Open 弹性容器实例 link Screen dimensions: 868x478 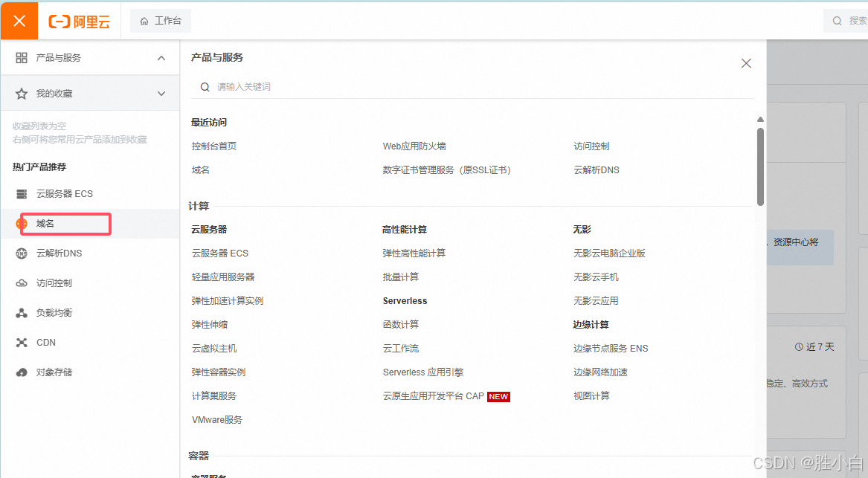[x=219, y=372]
